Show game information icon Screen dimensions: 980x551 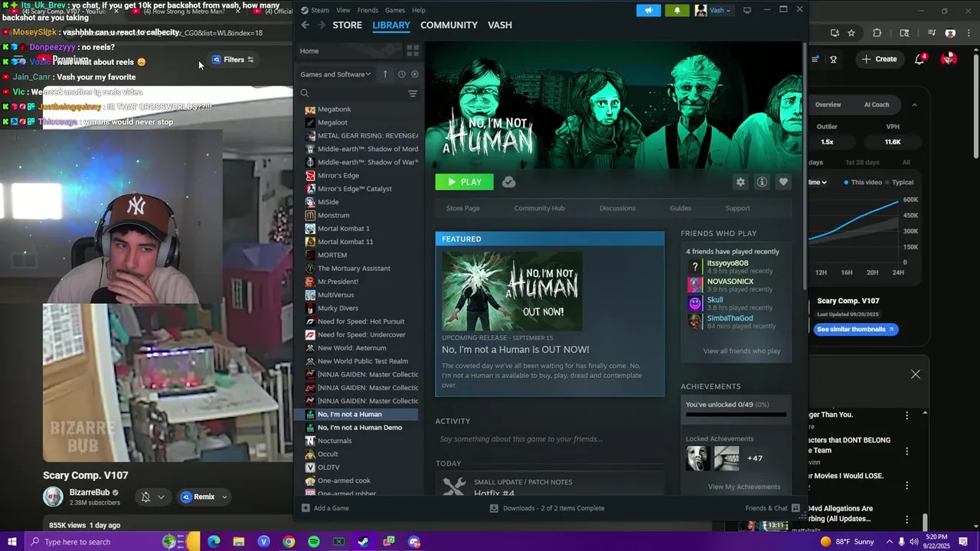(x=762, y=182)
